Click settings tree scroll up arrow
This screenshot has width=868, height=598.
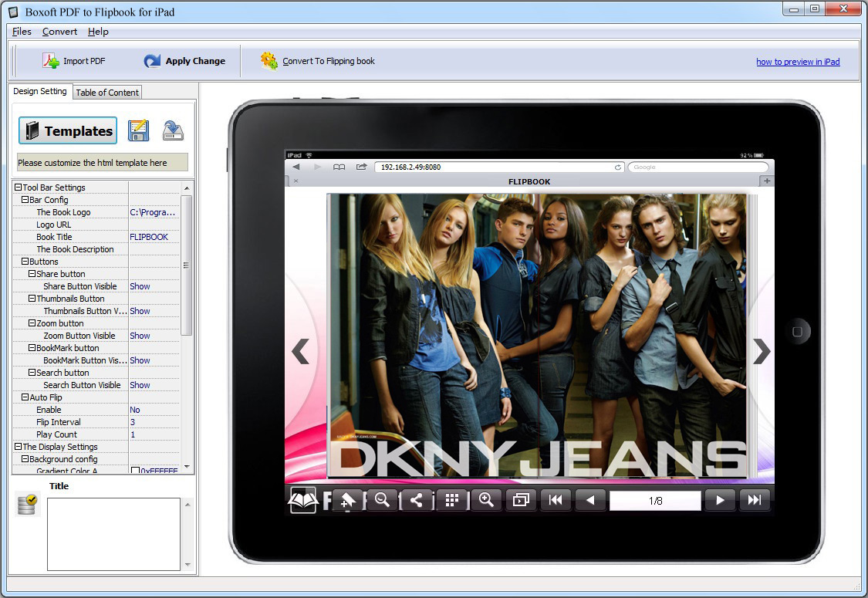pos(187,188)
